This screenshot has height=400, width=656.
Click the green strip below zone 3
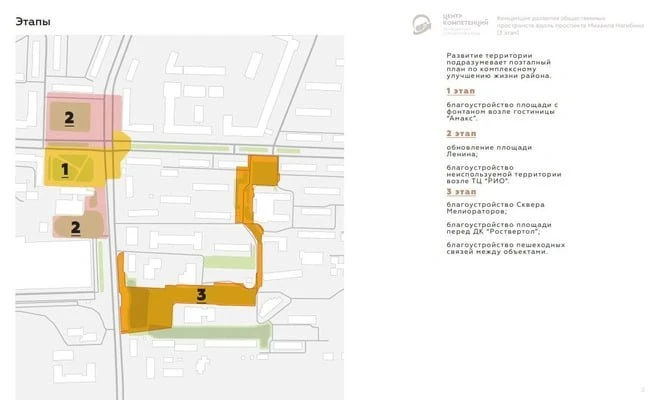coord(211,333)
